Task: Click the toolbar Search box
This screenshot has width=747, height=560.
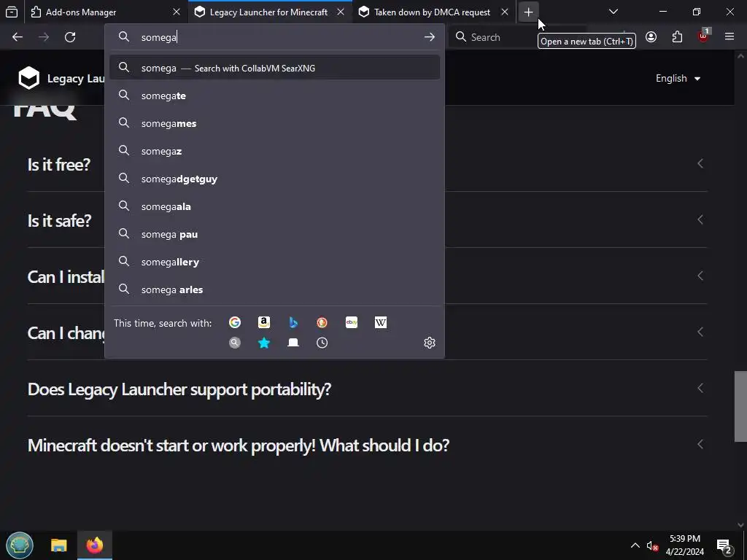Action: click(495, 37)
